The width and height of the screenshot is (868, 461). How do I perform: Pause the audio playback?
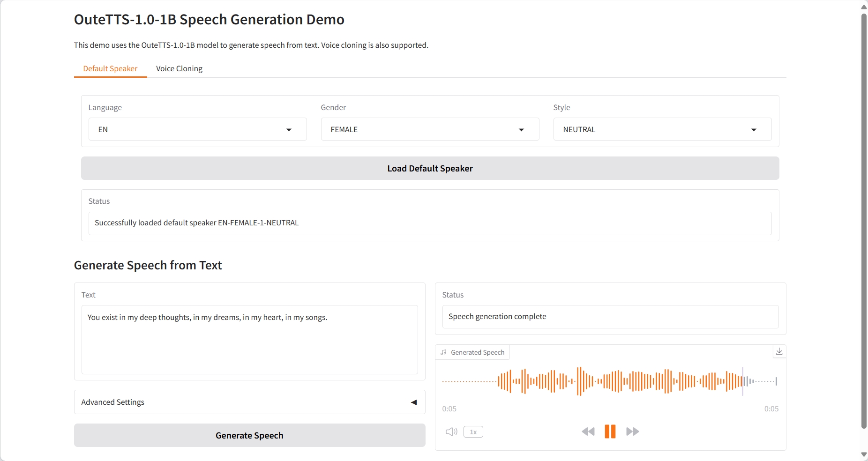coord(610,431)
